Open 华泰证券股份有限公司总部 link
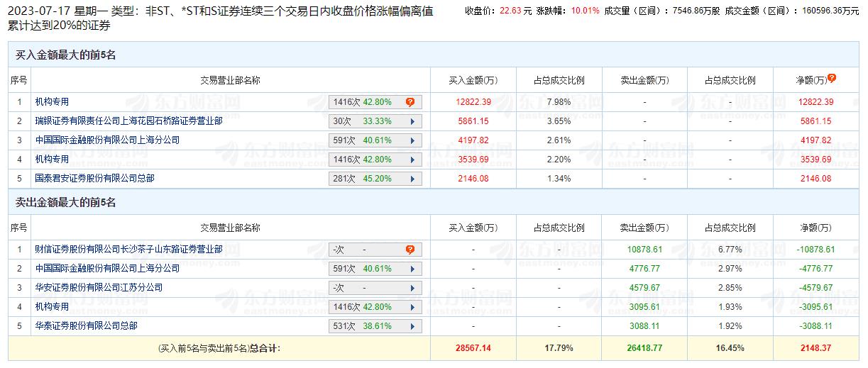868x368 pixels. (86, 326)
